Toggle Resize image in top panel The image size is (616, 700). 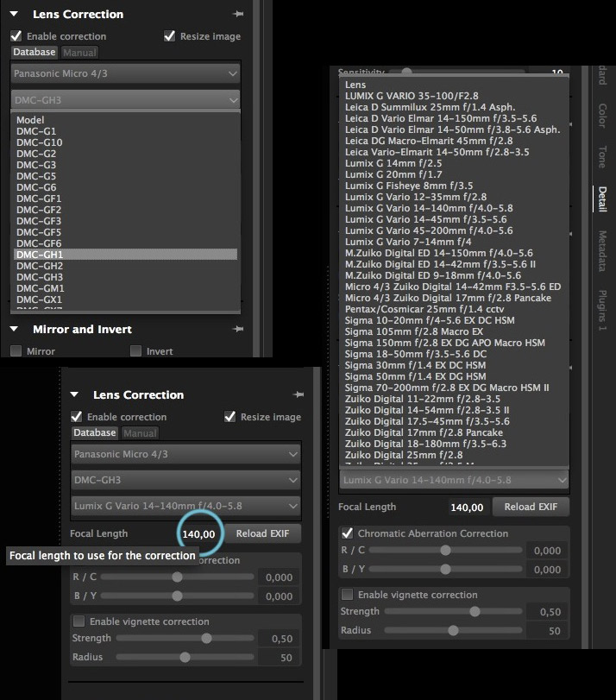(x=169, y=36)
